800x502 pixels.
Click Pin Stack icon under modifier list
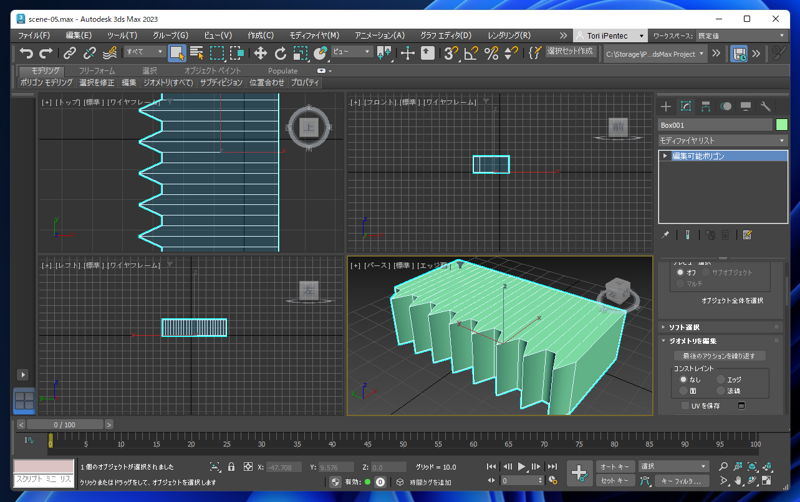665,235
